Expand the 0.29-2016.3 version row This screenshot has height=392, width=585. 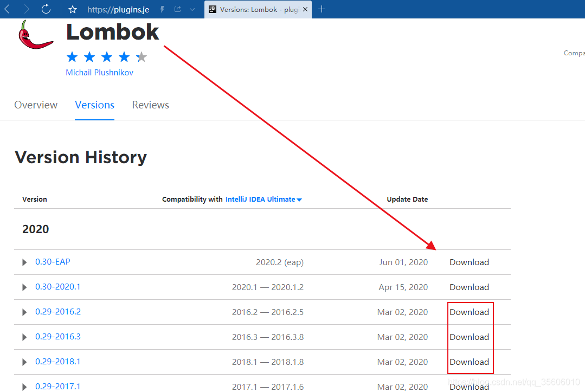click(24, 337)
